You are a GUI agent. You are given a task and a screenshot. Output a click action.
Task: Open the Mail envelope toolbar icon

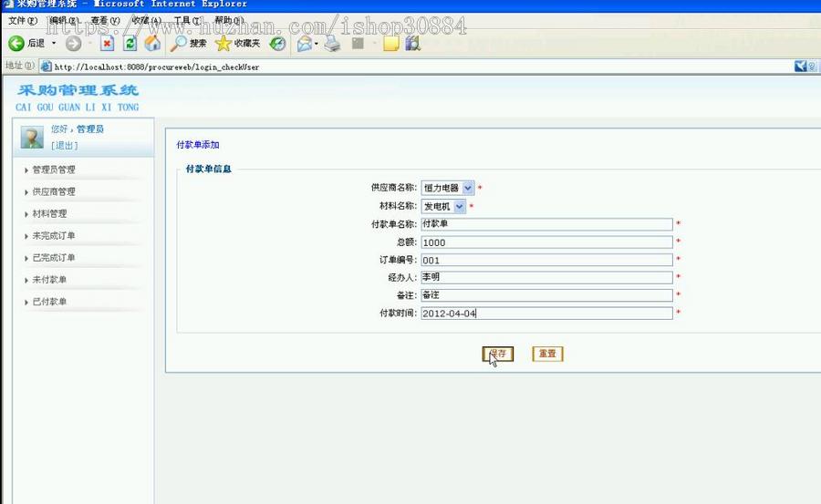(x=304, y=44)
